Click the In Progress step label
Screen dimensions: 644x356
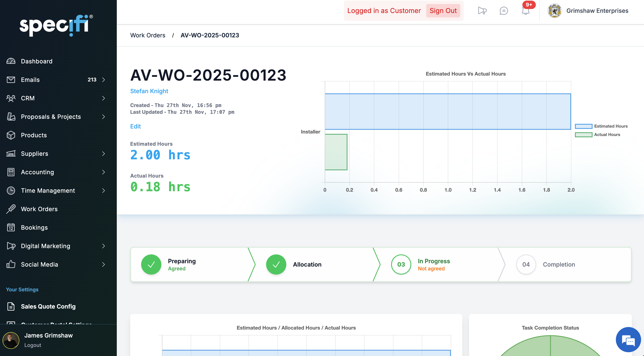point(434,261)
